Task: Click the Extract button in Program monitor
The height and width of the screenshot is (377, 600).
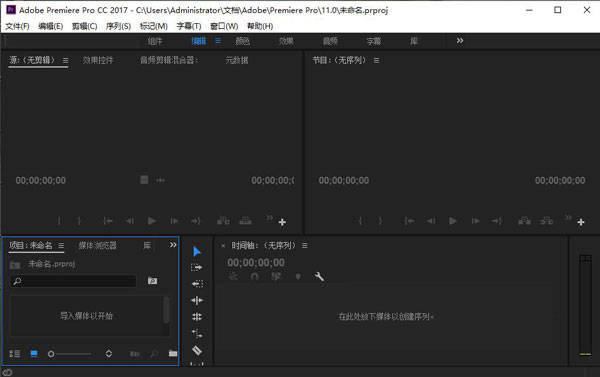Action: pos(546,221)
